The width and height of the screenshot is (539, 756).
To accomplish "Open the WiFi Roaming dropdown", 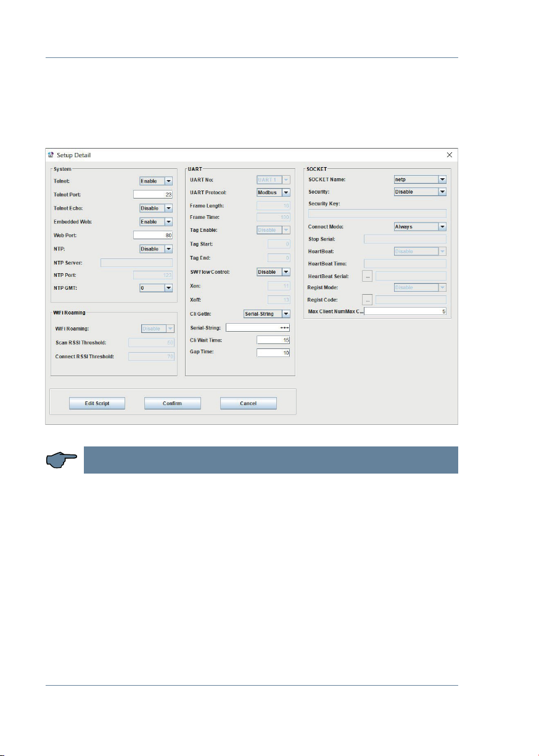I will click(x=158, y=329).
